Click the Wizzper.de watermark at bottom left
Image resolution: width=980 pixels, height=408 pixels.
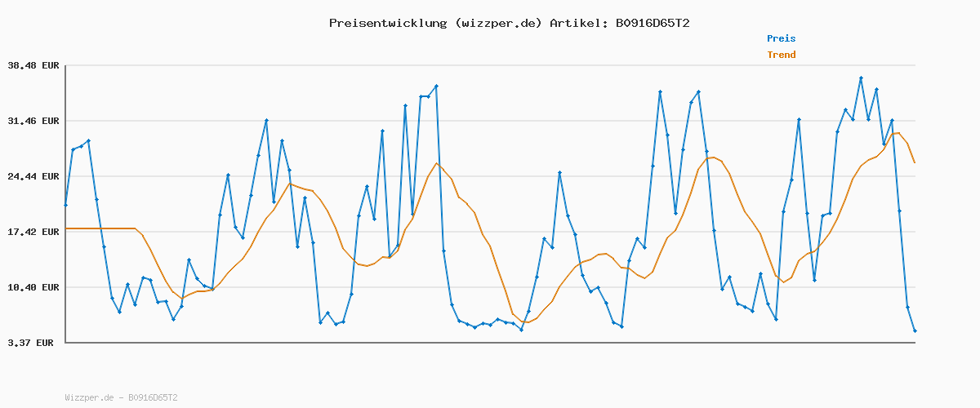(x=121, y=398)
